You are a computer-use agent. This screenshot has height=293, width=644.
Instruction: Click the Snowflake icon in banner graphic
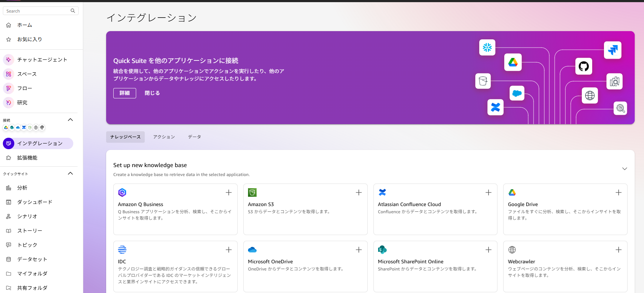point(487,47)
